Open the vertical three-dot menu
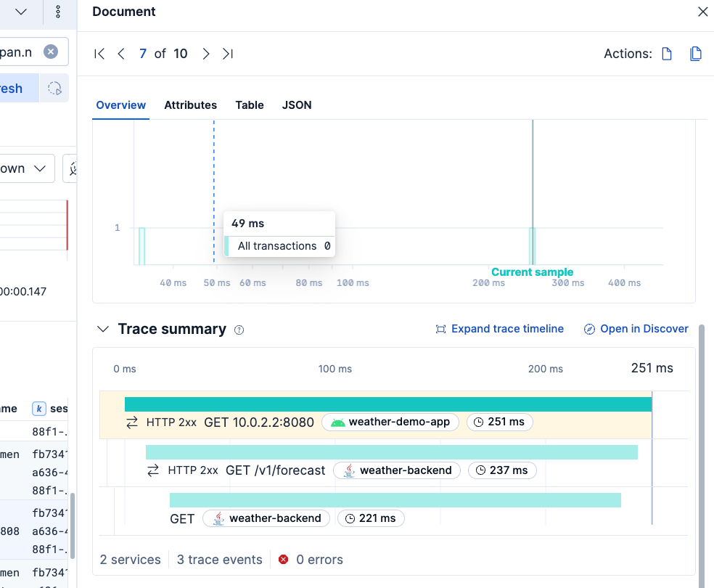This screenshot has height=588, width=714. coord(58,12)
